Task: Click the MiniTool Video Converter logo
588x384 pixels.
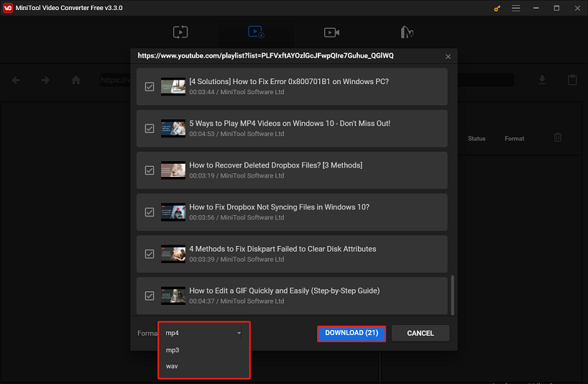Action: click(x=7, y=8)
